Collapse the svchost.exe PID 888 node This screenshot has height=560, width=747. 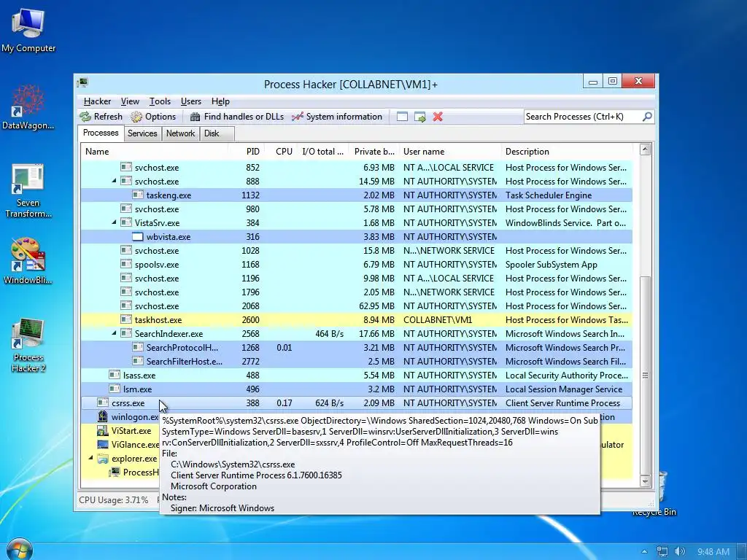coord(114,181)
